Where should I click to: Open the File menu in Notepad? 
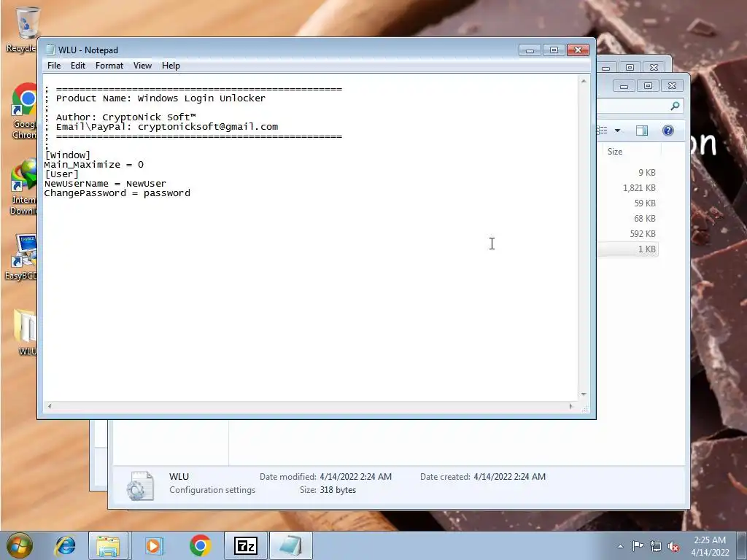click(x=54, y=66)
